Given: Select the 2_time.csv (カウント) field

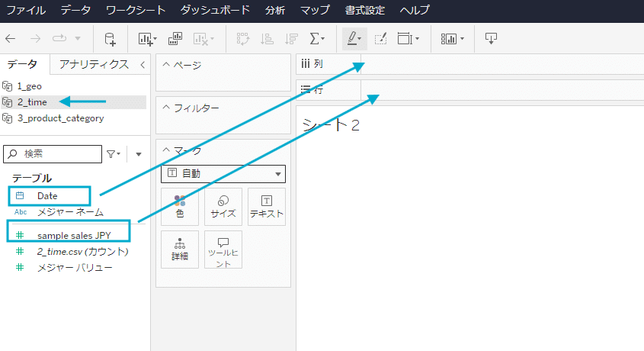Looking at the screenshot, I should (82, 252).
